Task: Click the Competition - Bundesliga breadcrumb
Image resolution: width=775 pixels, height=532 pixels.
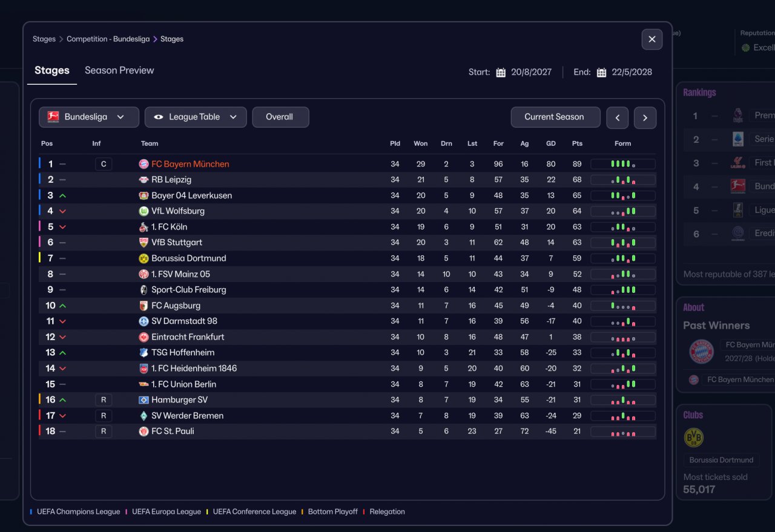Action: pyautogui.click(x=108, y=39)
